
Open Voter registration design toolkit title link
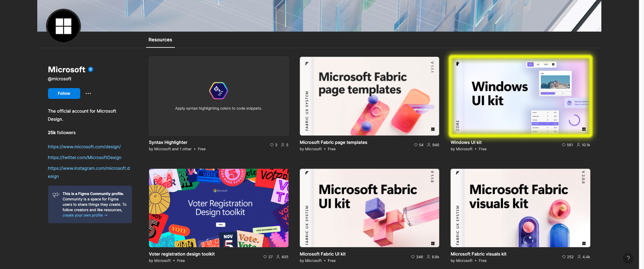[x=182, y=254]
